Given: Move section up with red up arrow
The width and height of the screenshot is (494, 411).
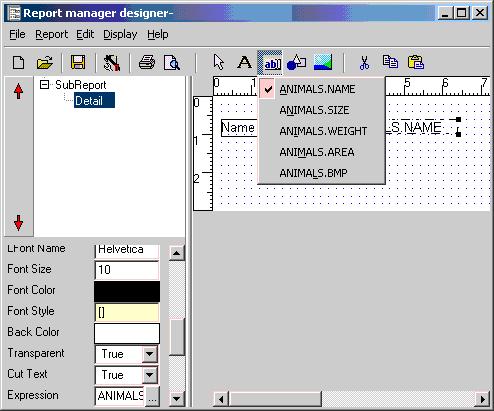Looking at the screenshot, I should coord(19,91).
